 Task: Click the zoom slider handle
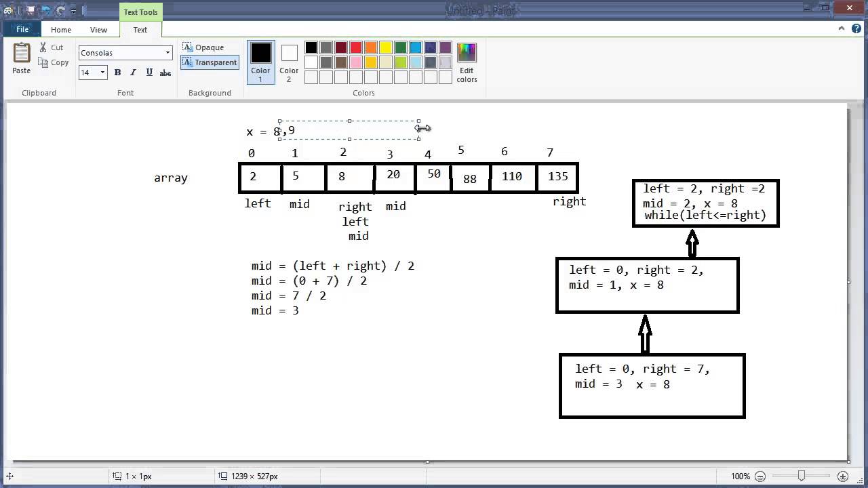pos(802,476)
